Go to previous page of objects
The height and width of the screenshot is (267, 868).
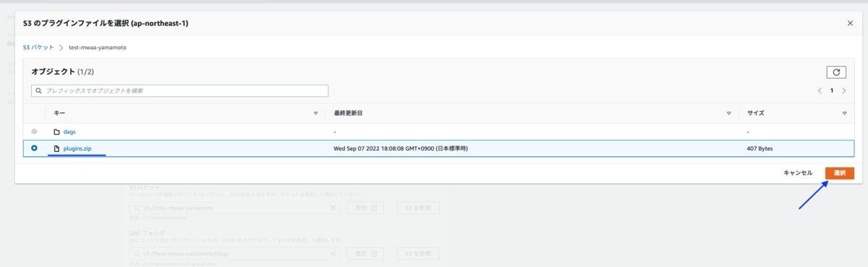click(820, 90)
